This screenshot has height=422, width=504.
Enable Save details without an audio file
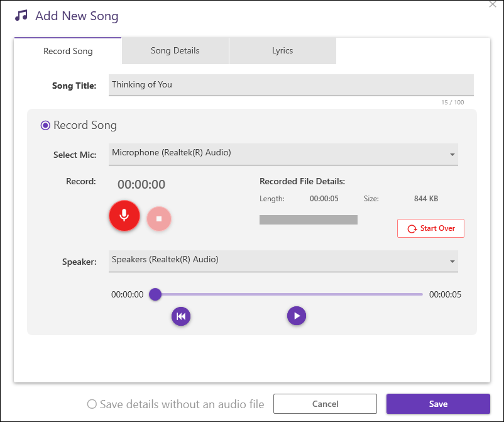pos(92,404)
